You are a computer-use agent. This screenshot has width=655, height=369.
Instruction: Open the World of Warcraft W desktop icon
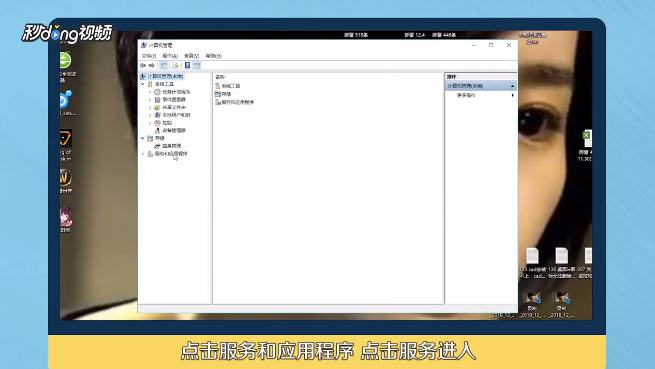(x=65, y=178)
